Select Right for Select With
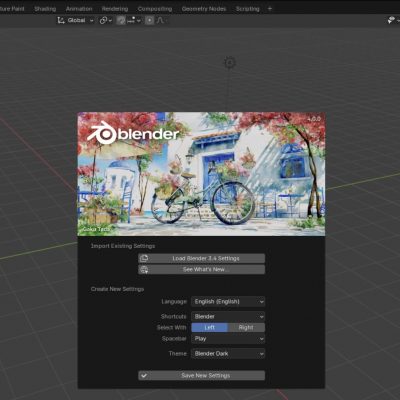The height and width of the screenshot is (400, 400). [246, 327]
